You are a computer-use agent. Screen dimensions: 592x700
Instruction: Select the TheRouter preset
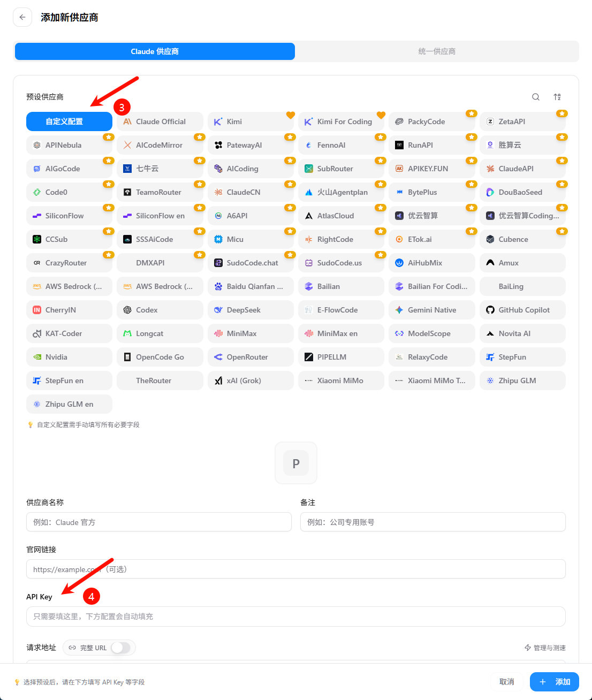tap(160, 381)
